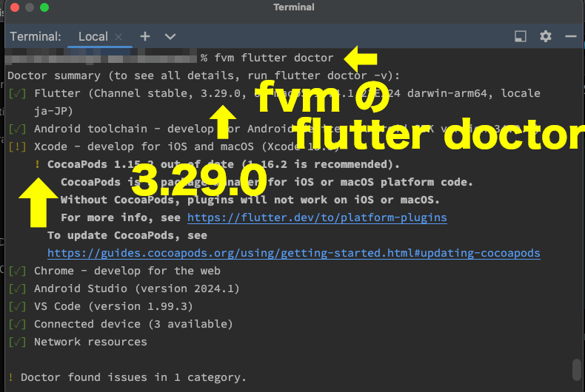Click the 'VS Code (version 1.99.3)' line
The width and height of the screenshot is (585, 392).
(113, 306)
